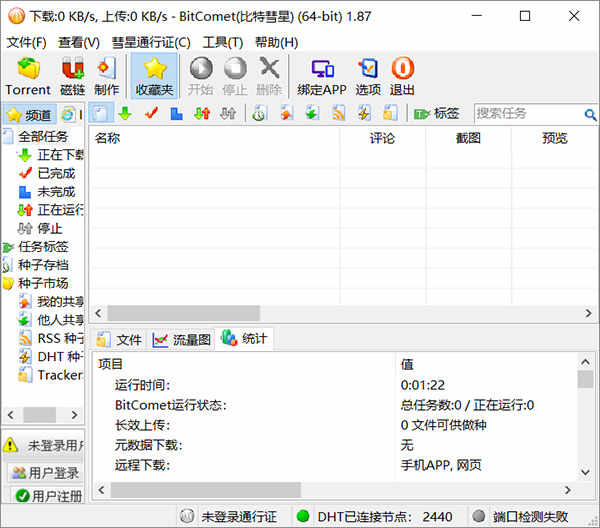
Task: Select RSS torrents tree item
Action: pyautogui.click(x=51, y=338)
